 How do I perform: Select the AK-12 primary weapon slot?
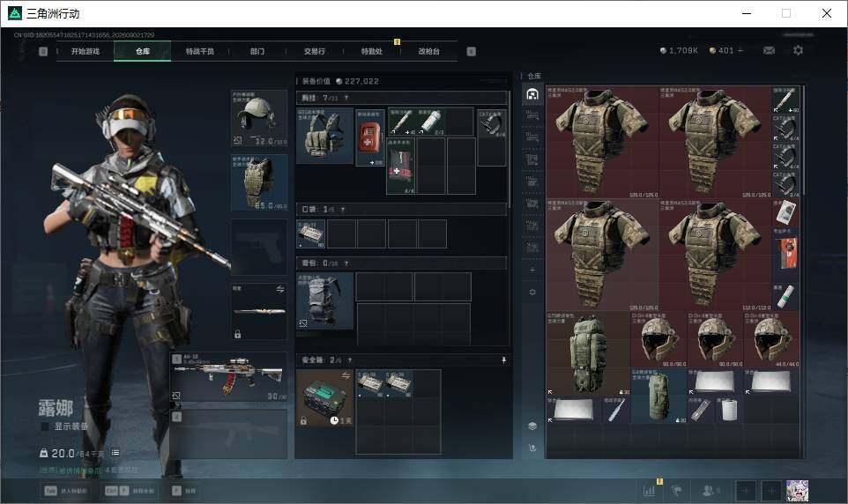(x=229, y=377)
